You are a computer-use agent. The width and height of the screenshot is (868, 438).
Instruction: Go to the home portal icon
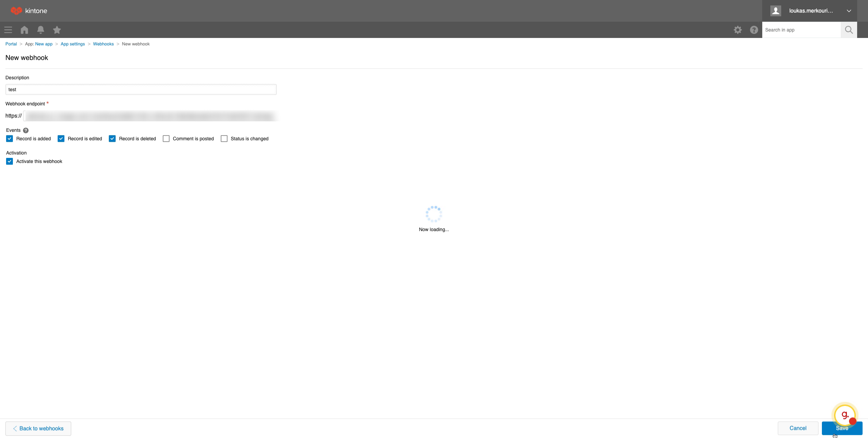24,30
